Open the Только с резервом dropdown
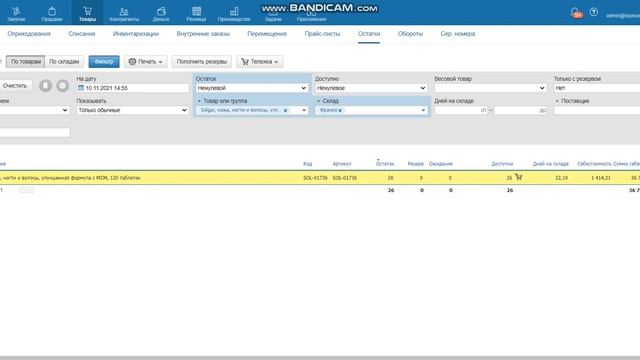This screenshot has width=640, height=360. tap(597, 88)
